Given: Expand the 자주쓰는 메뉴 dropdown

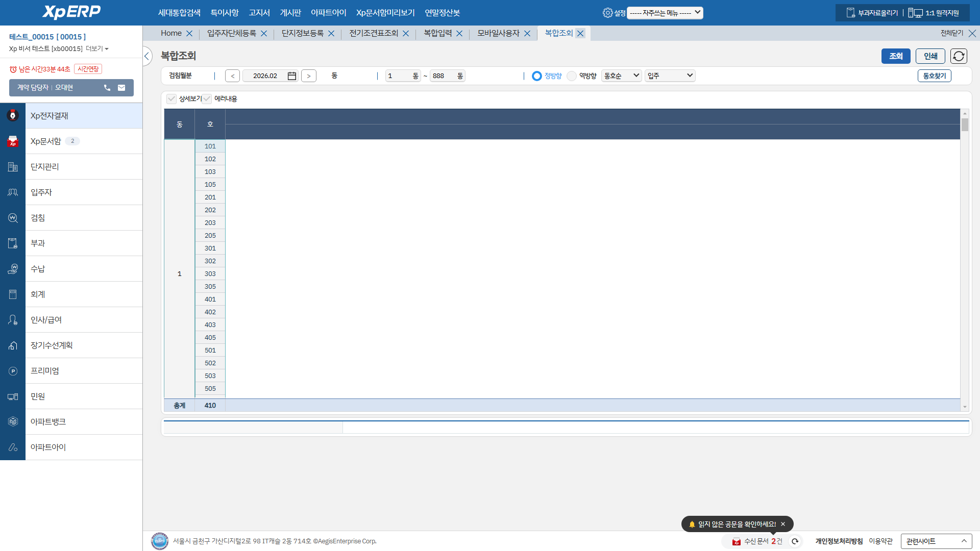Looking at the screenshot, I should click(665, 13).
